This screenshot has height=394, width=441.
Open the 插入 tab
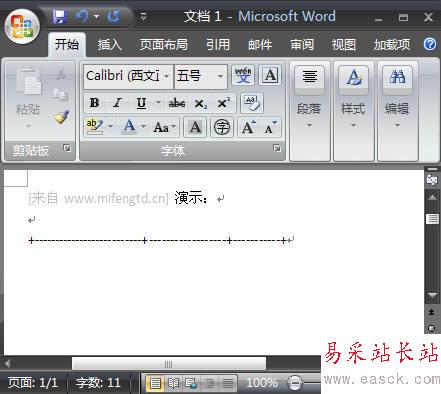tap(110, 44)
